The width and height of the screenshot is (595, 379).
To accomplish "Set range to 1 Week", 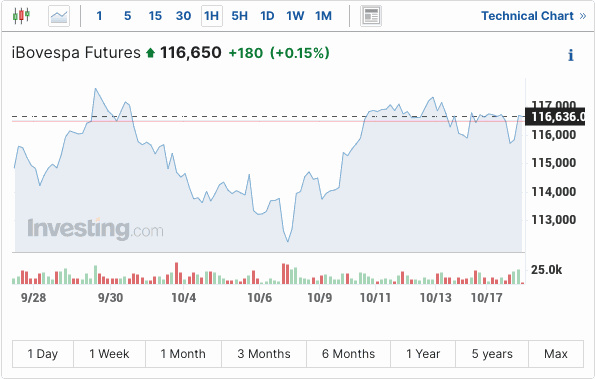I will tap(109, 354).
